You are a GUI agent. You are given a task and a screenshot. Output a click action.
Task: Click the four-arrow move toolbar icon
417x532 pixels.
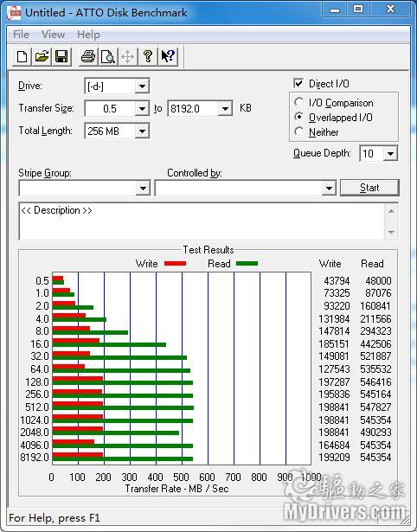127,56
